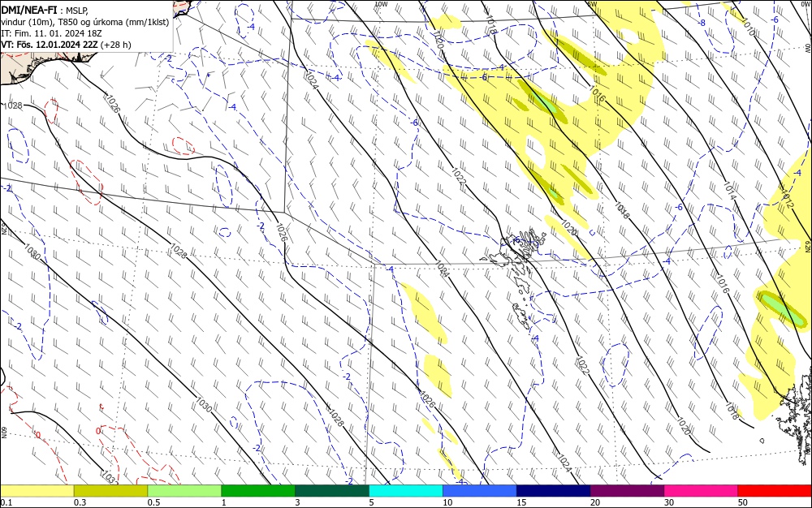This screenshot has width=812, height=508.
Task: Click the legend value "30"
Action: click(x=669, y=502)
